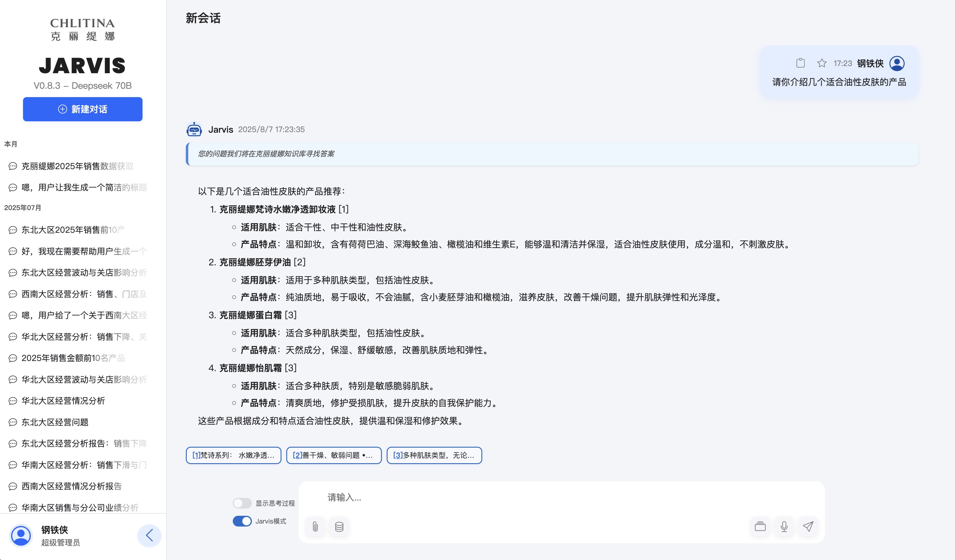The image size is (955, 560).
Task: Click chat icon next to 克丽缇娜2025年销售数据获取
Action: pos(13,166)
